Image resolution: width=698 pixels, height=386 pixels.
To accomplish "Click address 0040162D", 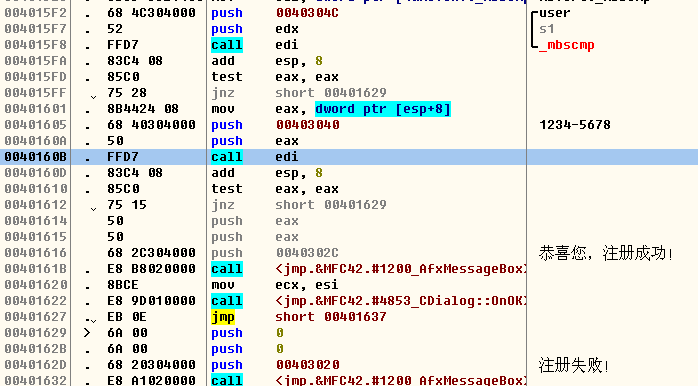I will pos(35,366).
